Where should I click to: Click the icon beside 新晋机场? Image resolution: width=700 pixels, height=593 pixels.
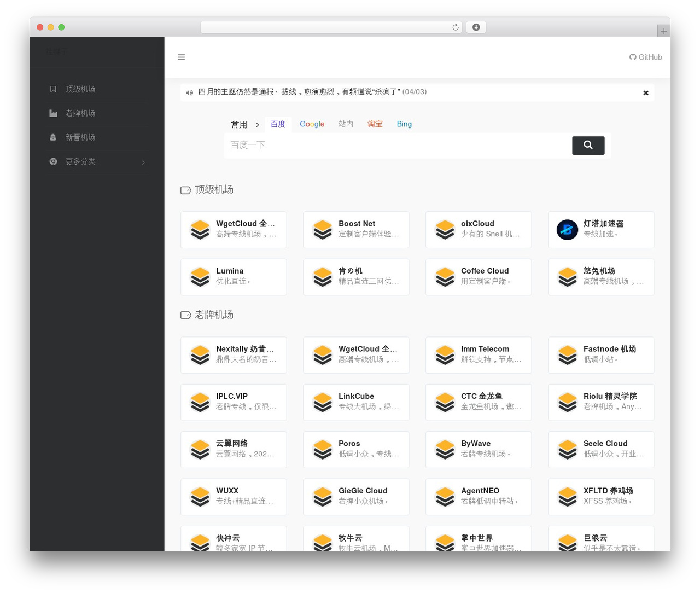(53, 137)
